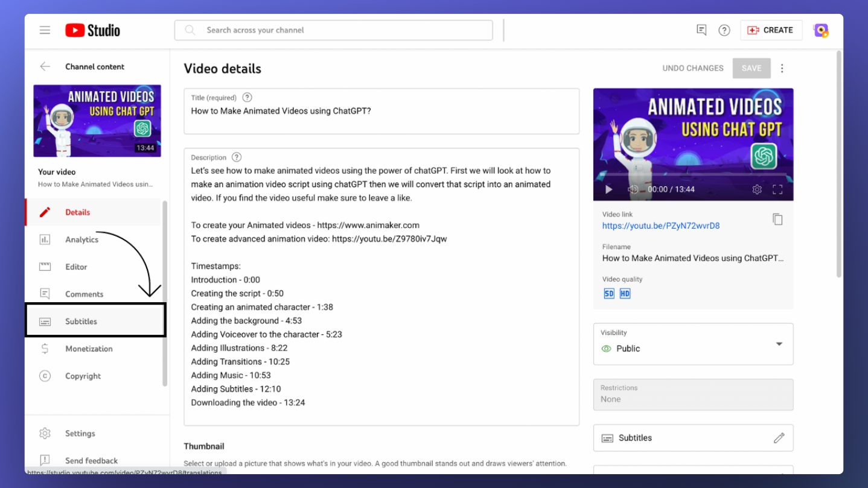868x488 pixels.
Task: Click the animaker.com URL in the description
Action: click(x=368, y=225)
